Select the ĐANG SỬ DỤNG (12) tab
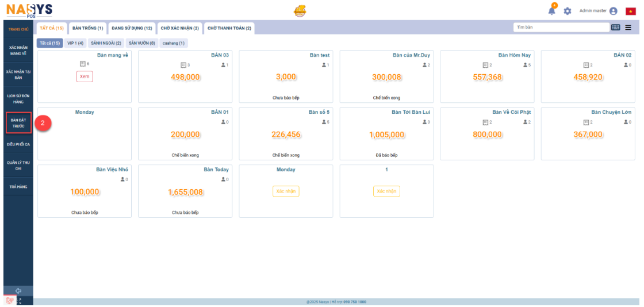Screen dimensions: 644x307 coord(132,28)
